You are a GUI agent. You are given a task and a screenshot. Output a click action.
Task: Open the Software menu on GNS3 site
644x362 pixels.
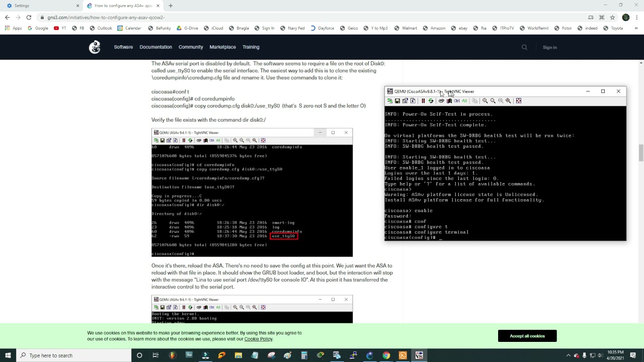123,47
